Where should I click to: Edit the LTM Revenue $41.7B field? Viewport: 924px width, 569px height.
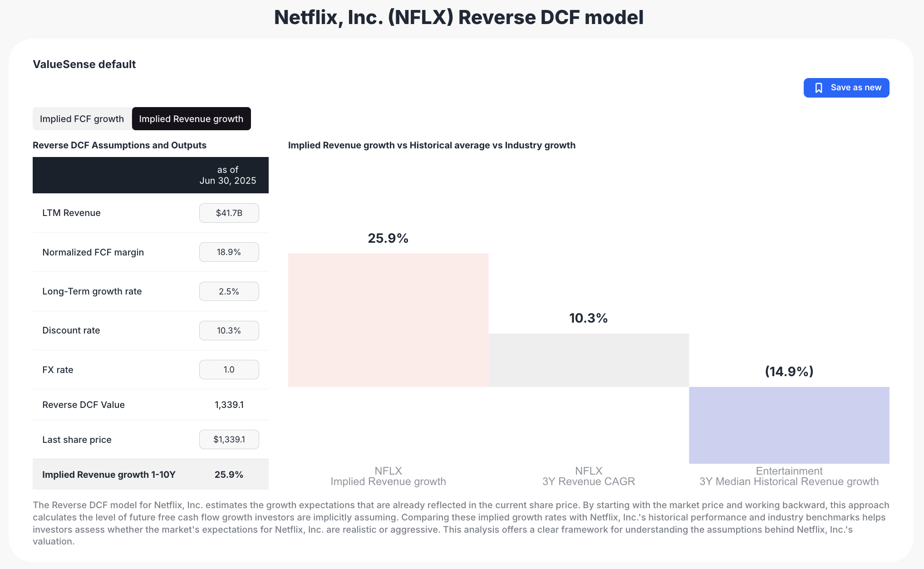tap(229, 213)
